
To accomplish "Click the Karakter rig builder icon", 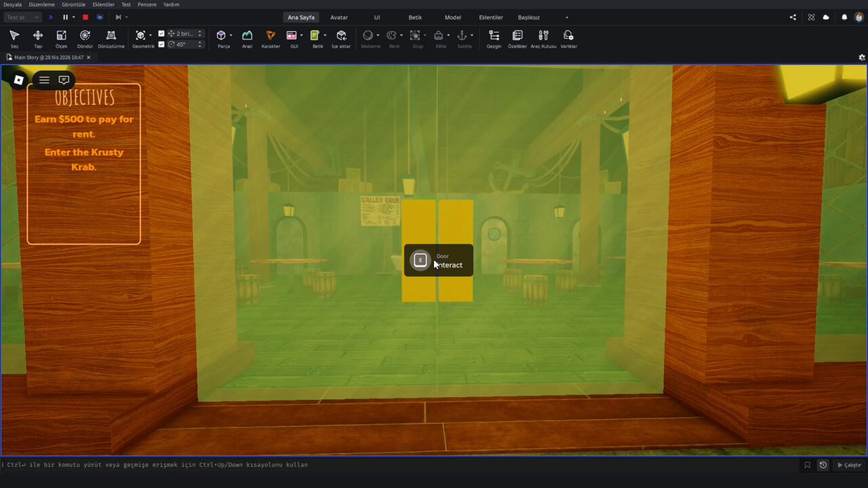I will 271,38.
